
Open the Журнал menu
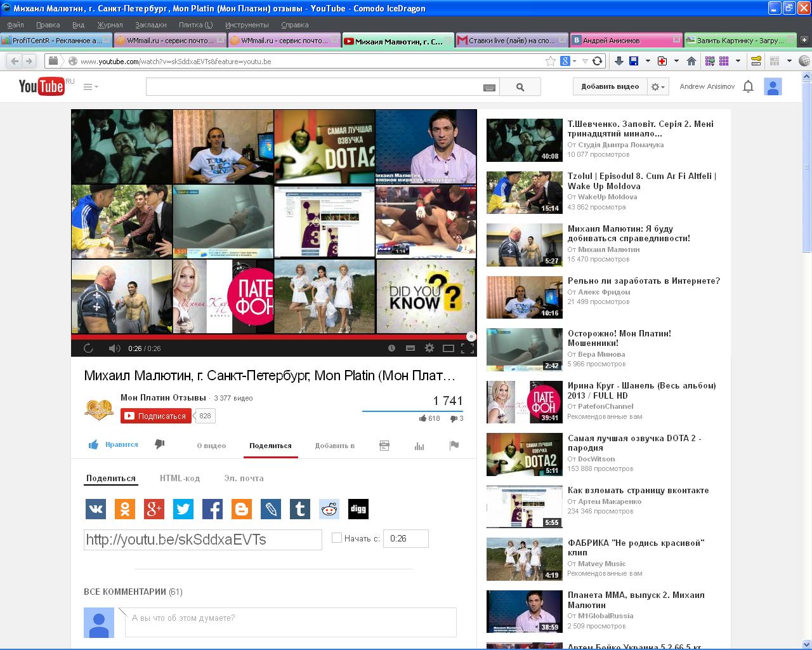[110, 25]
